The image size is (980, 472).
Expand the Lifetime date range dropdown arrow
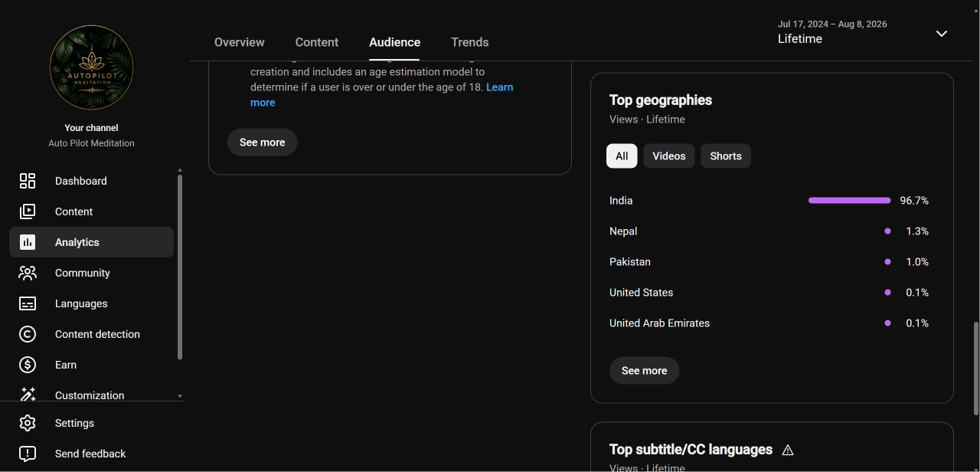pyautogui.click(x=942, y=33)
